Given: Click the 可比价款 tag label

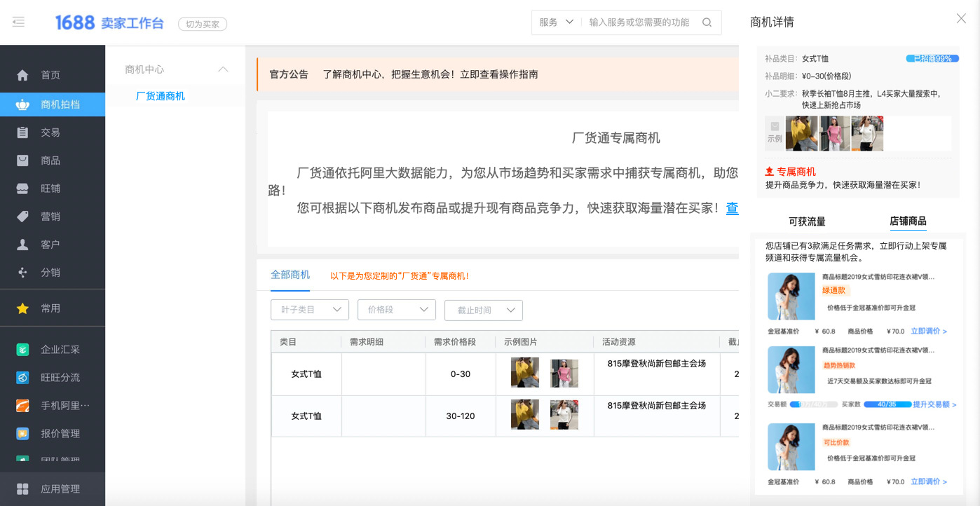Looking at the screenshot, I should coord(836,442).
